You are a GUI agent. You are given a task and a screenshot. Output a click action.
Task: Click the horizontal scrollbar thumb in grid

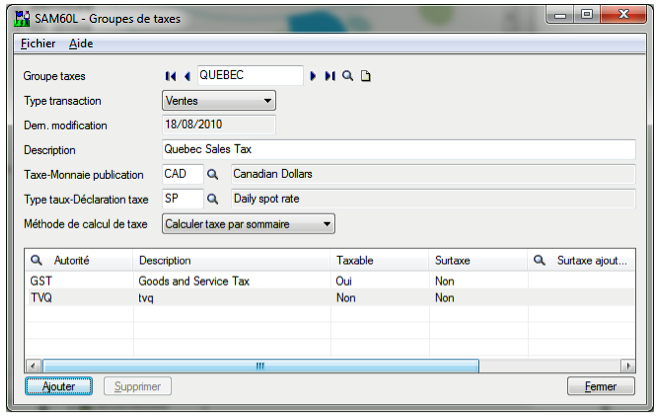pos(261,366)
